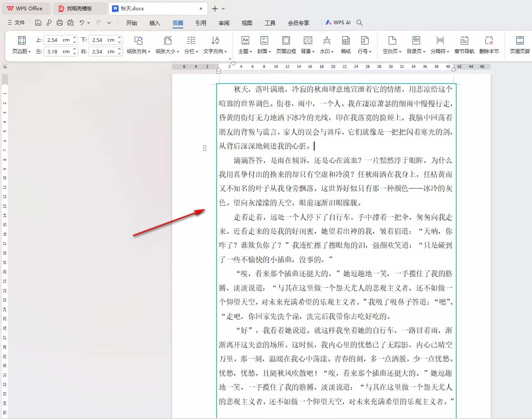Click the tab stop selector at ruler corner
The width and height of the screenshot is (532, 419).
(x=5, y=66)
